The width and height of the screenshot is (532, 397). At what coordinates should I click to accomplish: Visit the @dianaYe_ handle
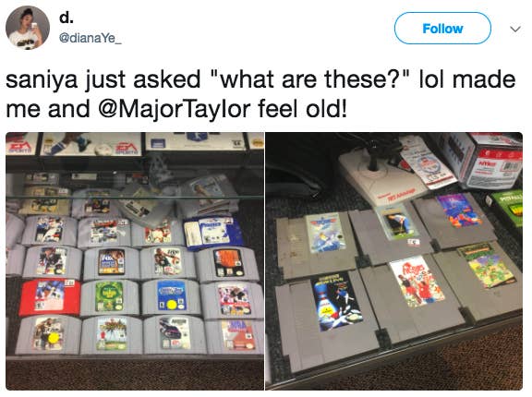coord(91,38)
